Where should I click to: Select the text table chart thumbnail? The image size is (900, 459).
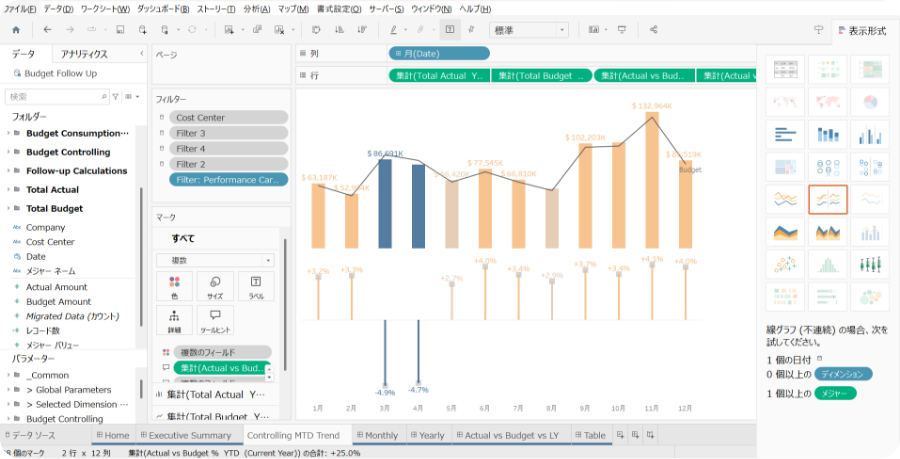[x=785, y=69]
